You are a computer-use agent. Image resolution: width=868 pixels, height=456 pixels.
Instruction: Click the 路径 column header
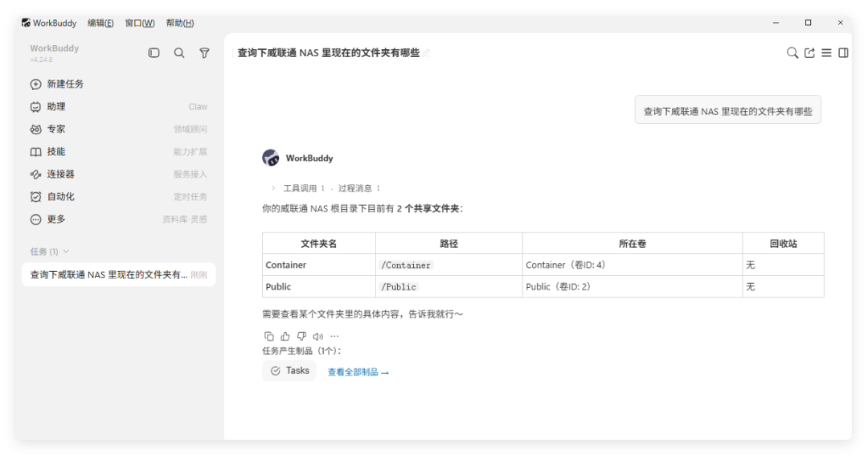click(x=449, y=244)
